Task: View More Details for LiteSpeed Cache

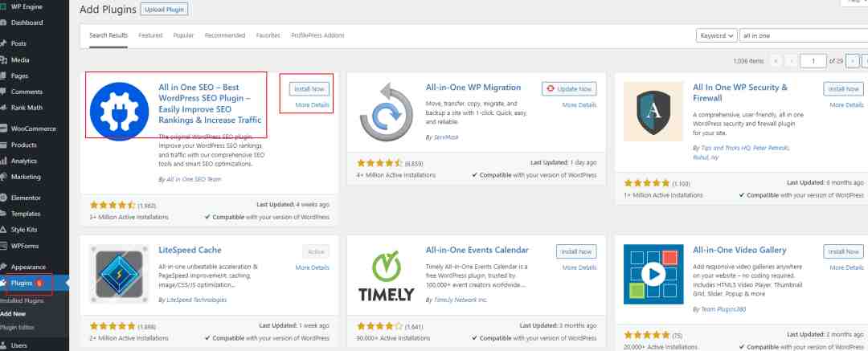Action: click(312, 267)
